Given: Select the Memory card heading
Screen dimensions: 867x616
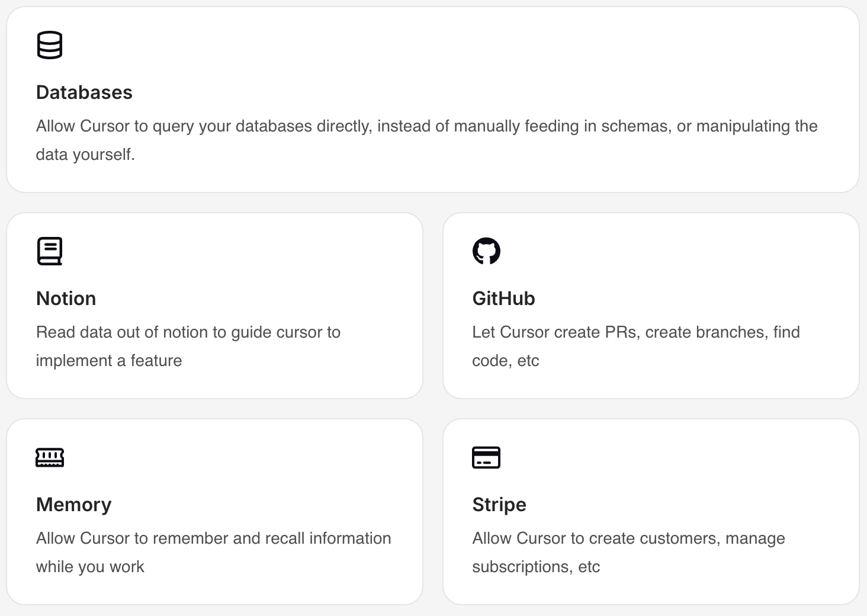Looking at the screenshot, I should pyautogui.click(x=73, y=505).
